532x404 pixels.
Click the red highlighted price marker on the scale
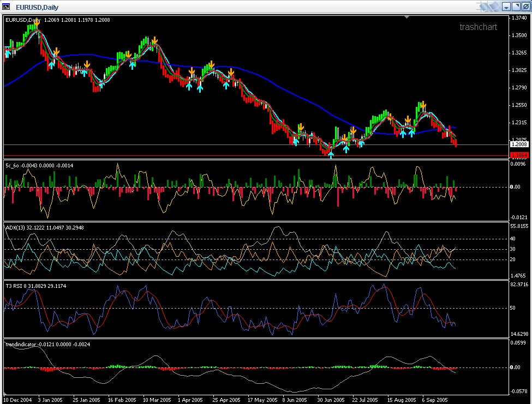pyautogui.click(x=519, y=155)
